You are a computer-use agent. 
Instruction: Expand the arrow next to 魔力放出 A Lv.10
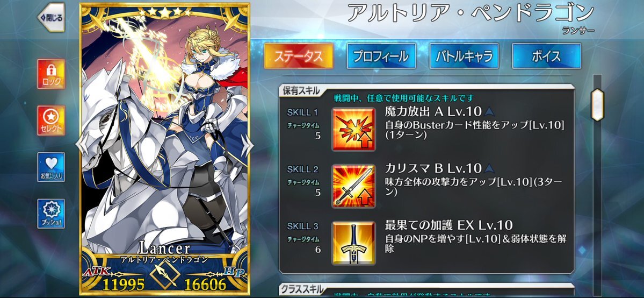point(489,111)
